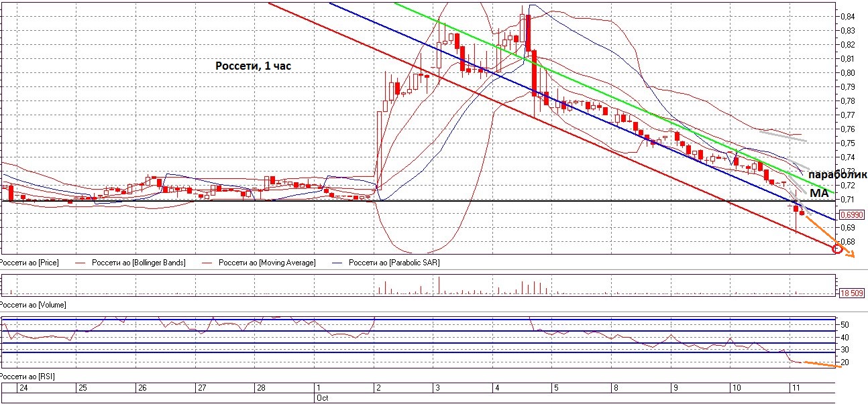Select date 3 on the time axis
Screen dimensions: 868x404
coord(437,388)
